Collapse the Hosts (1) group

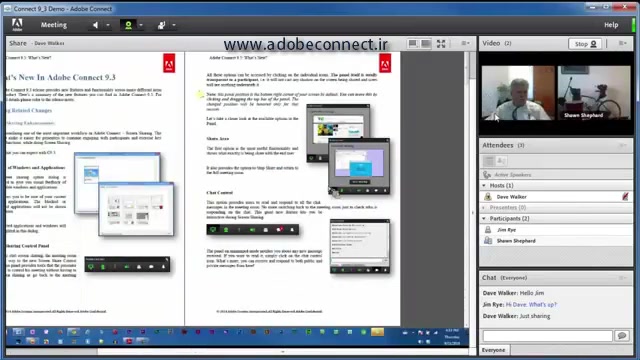(x=484, y=186)
